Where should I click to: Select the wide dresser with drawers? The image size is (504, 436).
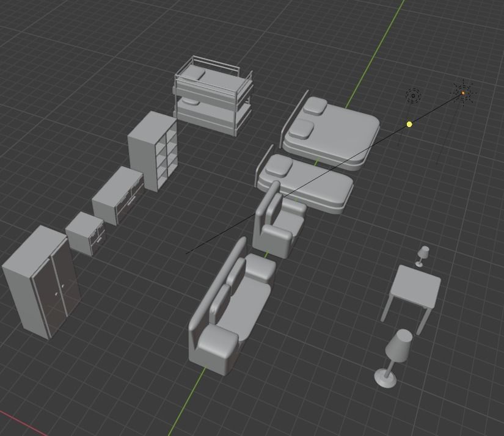click(118, 195)
